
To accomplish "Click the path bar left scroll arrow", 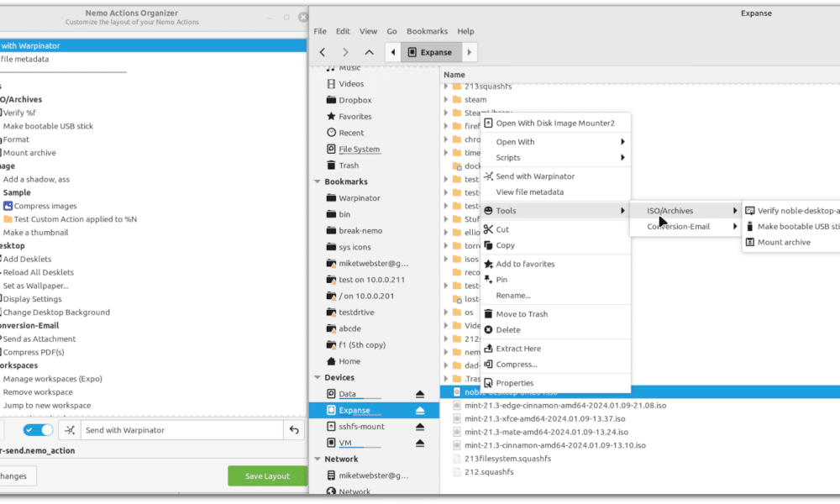I will coord(393,52).
